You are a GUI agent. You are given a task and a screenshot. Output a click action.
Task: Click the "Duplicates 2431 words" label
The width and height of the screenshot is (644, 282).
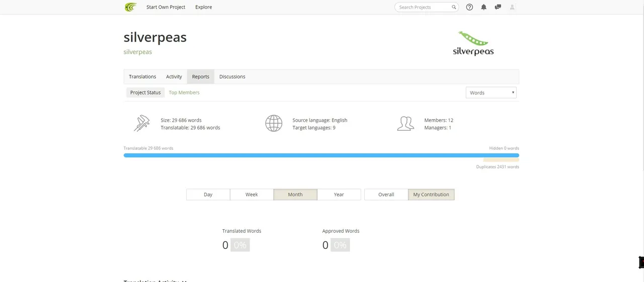(498, 167)
